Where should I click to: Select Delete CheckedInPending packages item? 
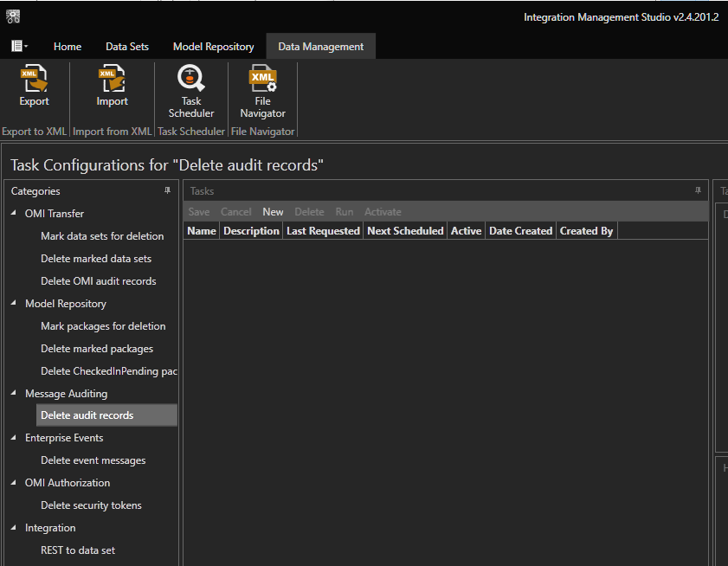coord(109,371)
